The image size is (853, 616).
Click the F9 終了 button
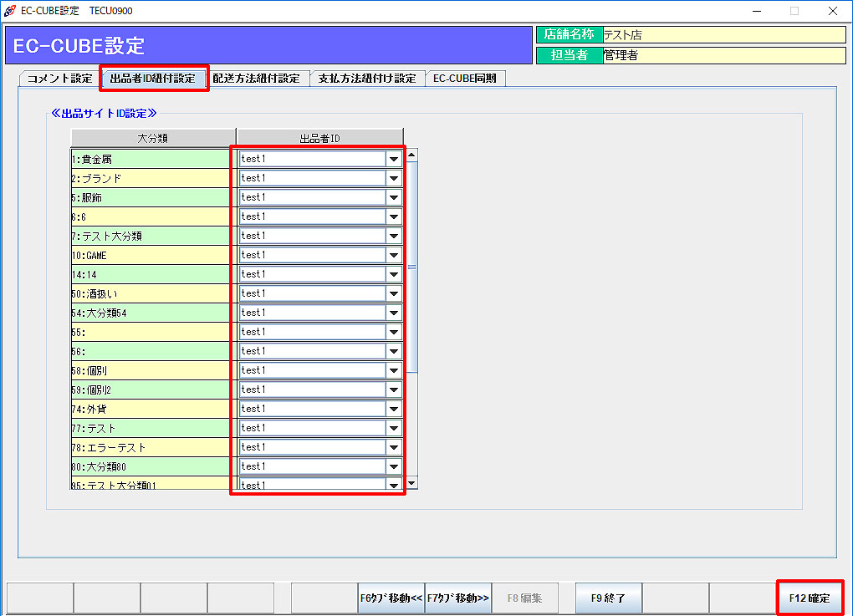pos(608,598)
